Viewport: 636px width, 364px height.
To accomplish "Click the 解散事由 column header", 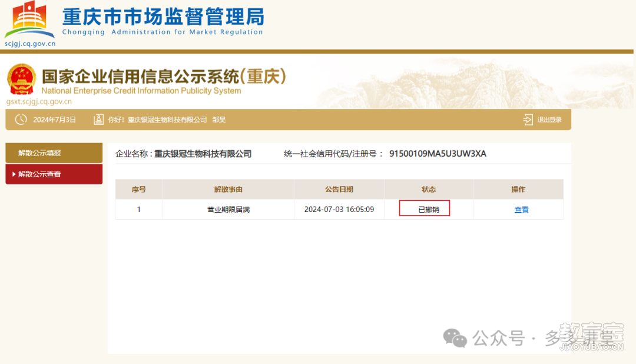I will (228, 190).
